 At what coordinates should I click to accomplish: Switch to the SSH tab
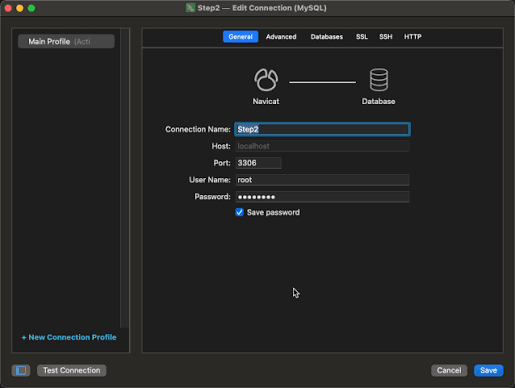386,37
